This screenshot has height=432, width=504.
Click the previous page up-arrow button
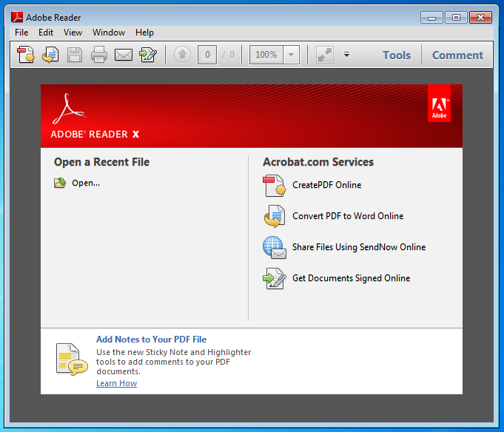coord(182,55)
